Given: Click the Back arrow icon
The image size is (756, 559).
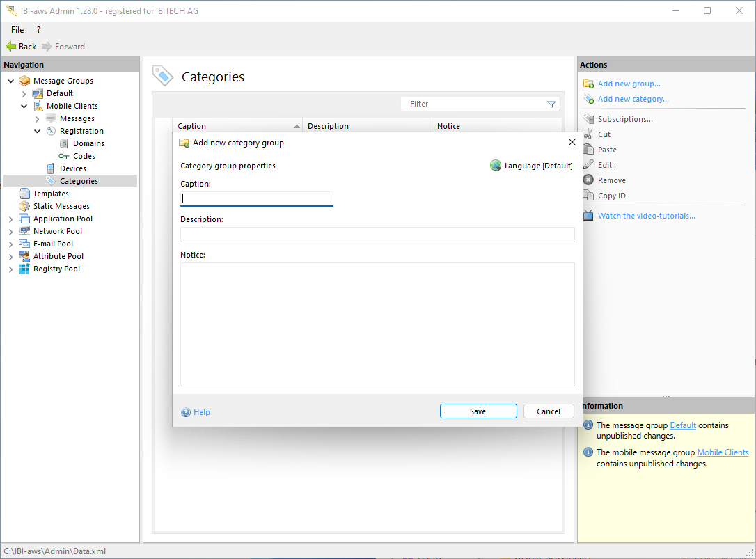Looking at the screenshot, I should point(10,47).
